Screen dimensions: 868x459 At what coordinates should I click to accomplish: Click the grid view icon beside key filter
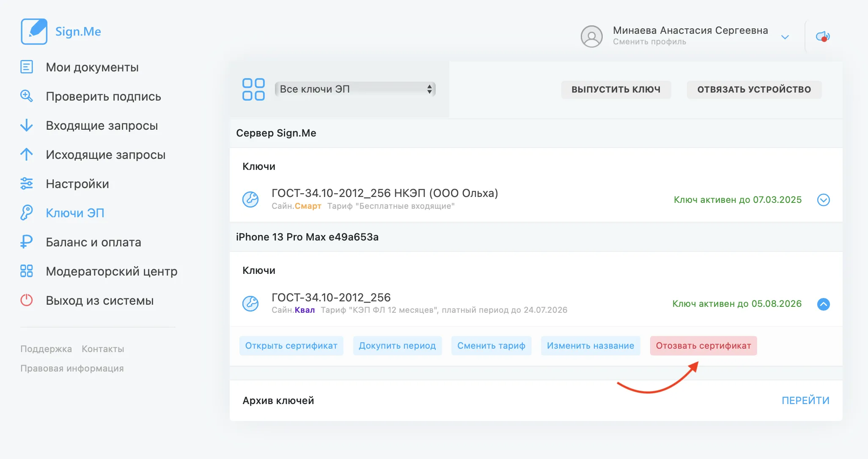point(253,89)
